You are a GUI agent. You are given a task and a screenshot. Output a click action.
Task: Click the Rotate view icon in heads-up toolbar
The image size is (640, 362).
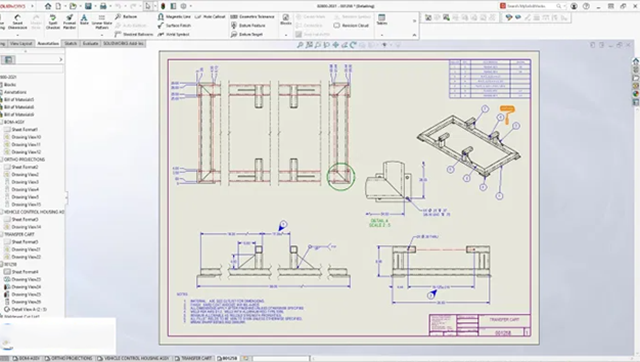353,45
